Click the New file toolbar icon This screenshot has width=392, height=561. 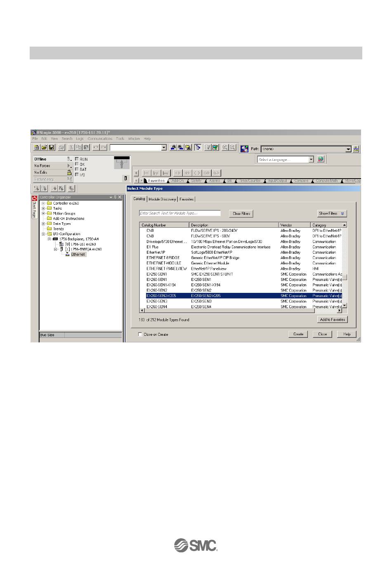[x=36, y=147]
